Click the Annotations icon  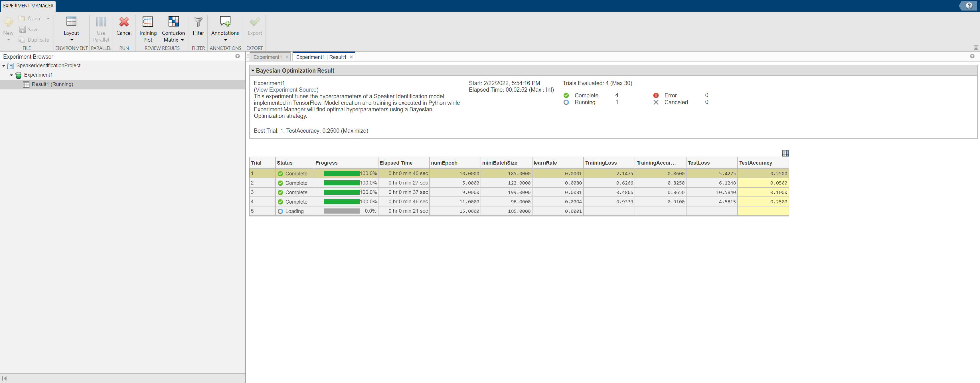225,22
